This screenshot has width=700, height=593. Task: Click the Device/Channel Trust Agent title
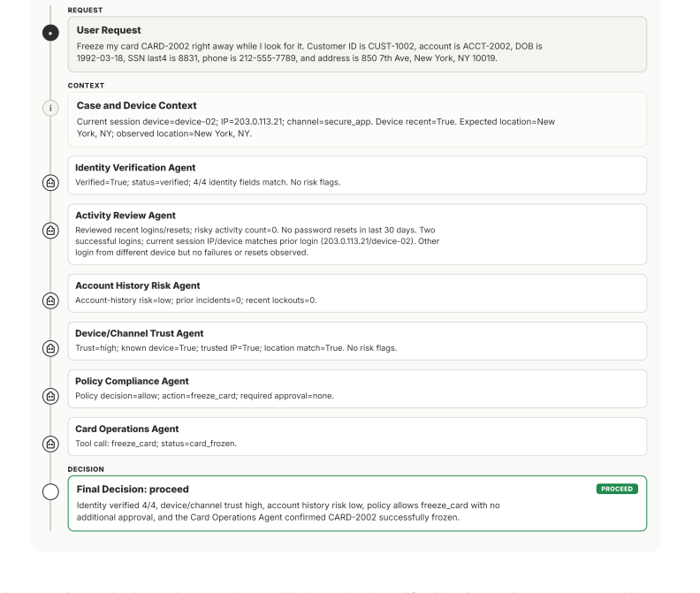tap(140, 333)
